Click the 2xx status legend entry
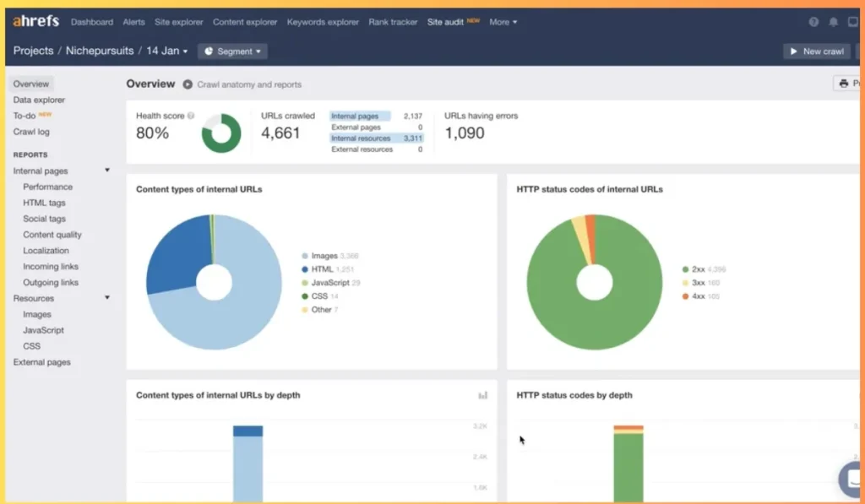This screenshot has width=865, height=504. click(704, 269)
